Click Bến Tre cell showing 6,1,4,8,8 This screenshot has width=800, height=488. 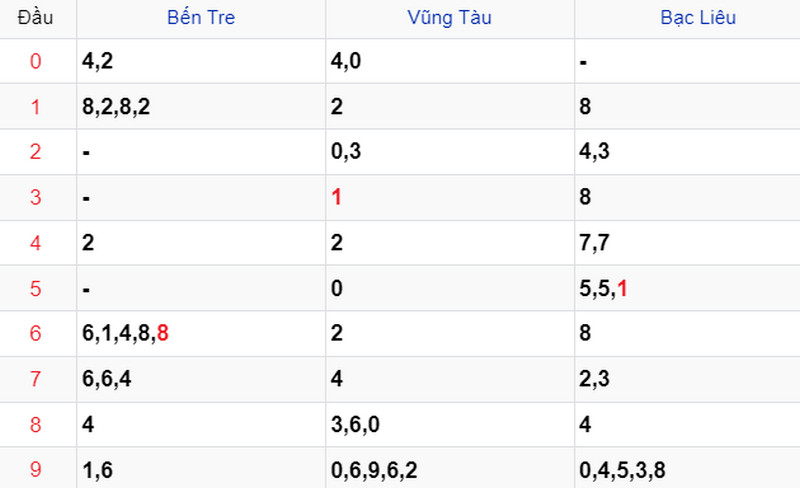coord(201,333)
